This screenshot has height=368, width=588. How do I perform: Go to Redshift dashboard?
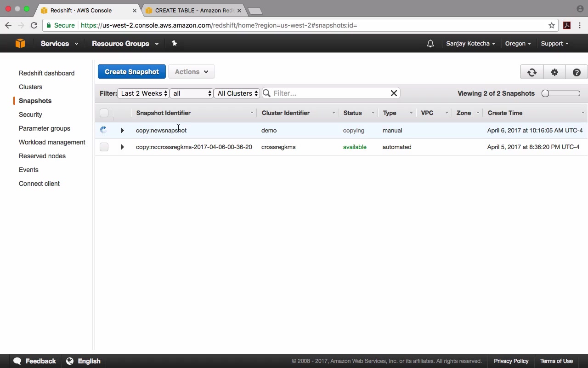[46, 73]
